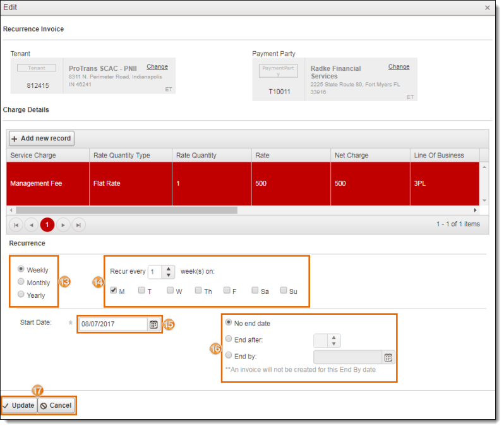The image size is (504, 428).
Task: Go to the previous page of records
Action: click(32, 225)
